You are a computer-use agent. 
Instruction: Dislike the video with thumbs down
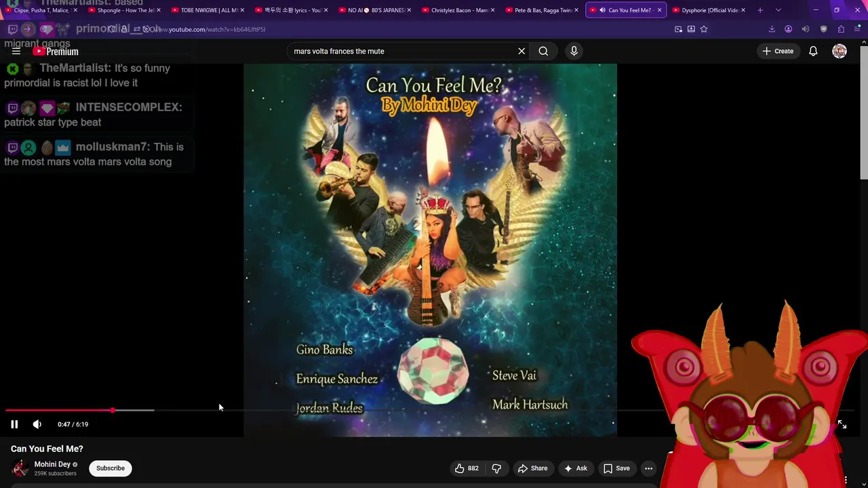click(496, 468)
